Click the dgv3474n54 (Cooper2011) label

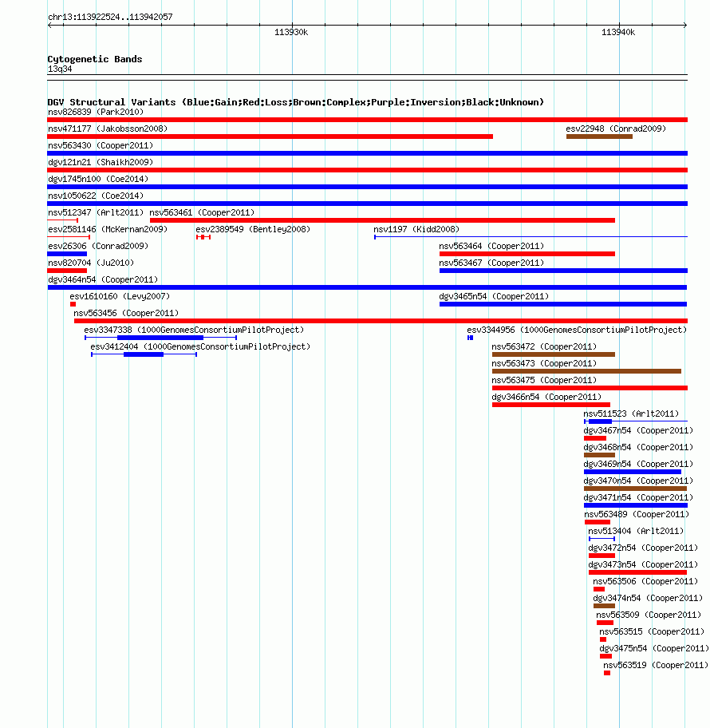click(x=647, y=598)
